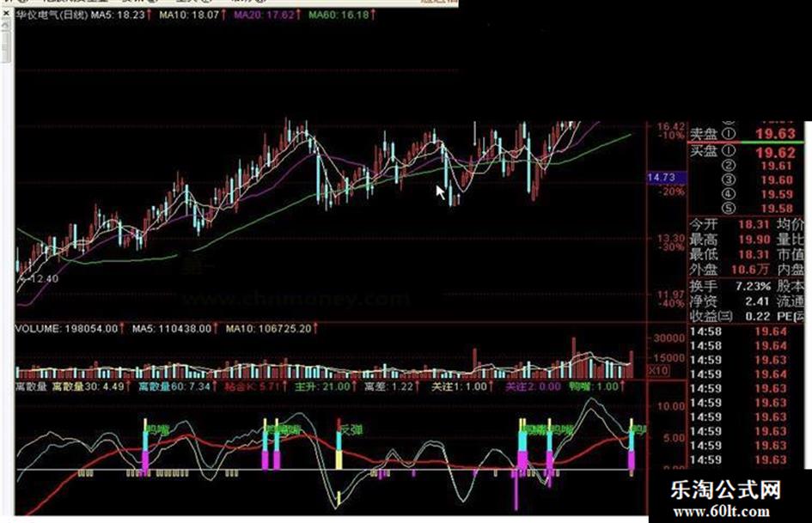The width and height of the screenshot is (812, 523).
Task: Click the buy level ⑤ circle icon
Action: [x=730, y=208]
